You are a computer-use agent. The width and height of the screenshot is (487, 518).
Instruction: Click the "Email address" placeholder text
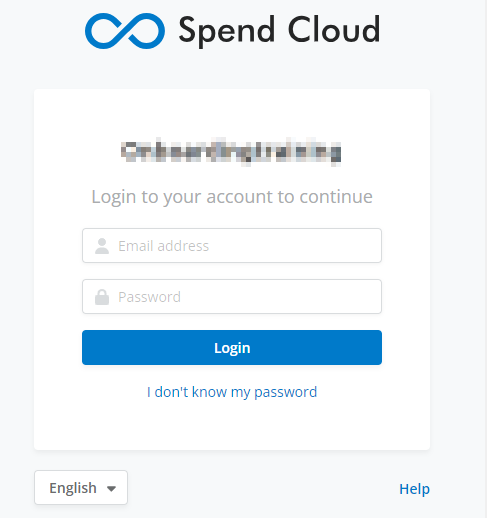click(x=164, y=246)
